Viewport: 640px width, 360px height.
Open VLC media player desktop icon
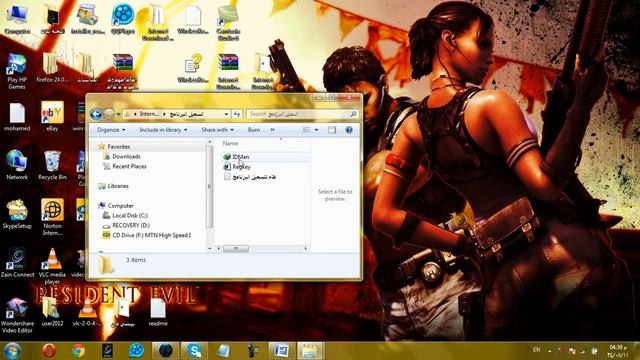[52, 266]
